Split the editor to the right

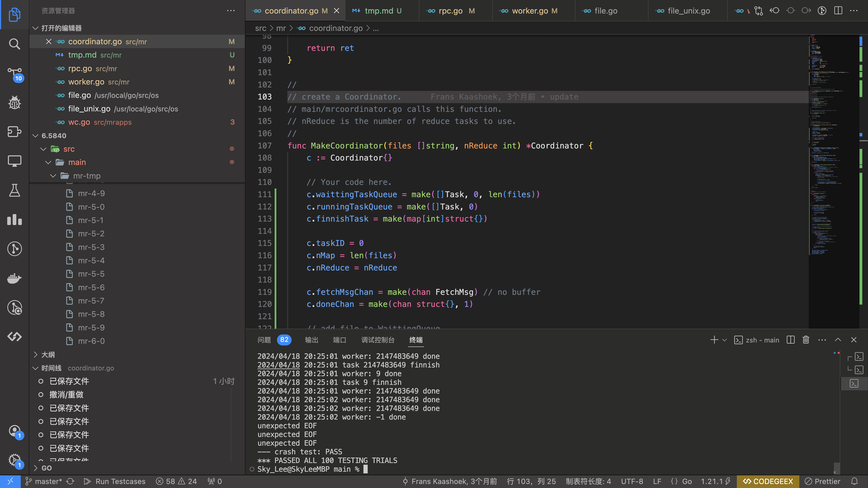(838, 11)
